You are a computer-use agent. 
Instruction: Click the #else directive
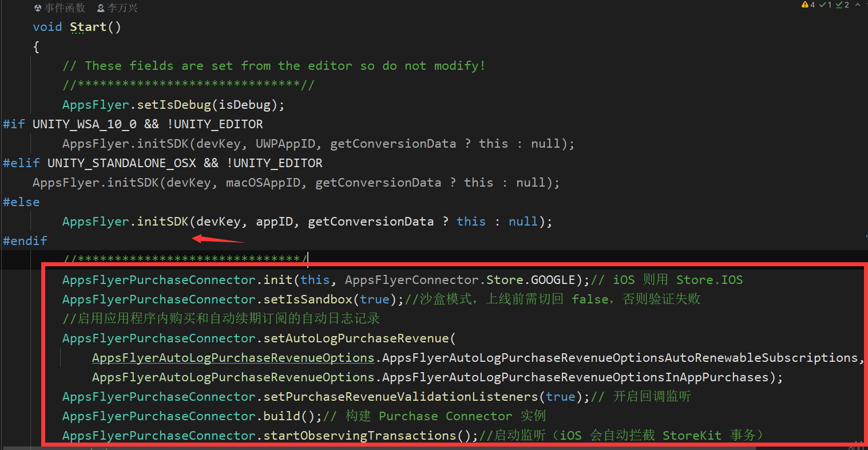click(21, 202)
